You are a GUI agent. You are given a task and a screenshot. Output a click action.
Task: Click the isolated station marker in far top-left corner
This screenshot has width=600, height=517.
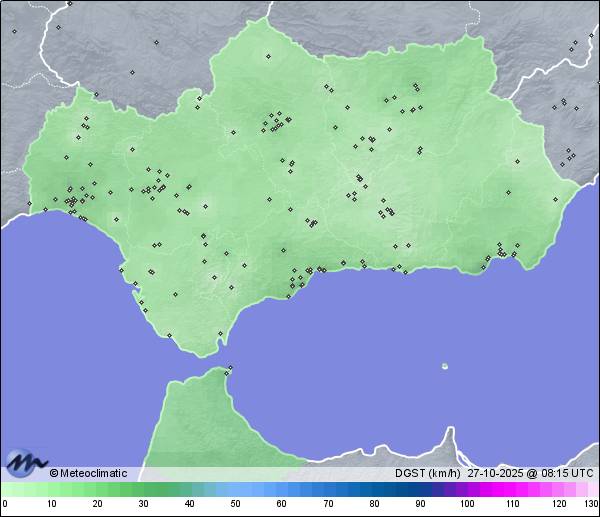click(x=14, y=31)
